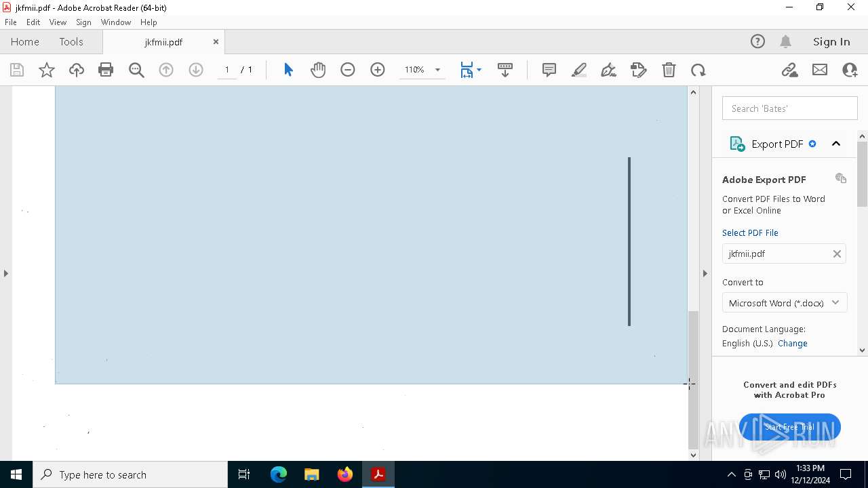Upload the file to cloud storage
The height and width of the screenshot is (488, 868).
coord(77,70)
